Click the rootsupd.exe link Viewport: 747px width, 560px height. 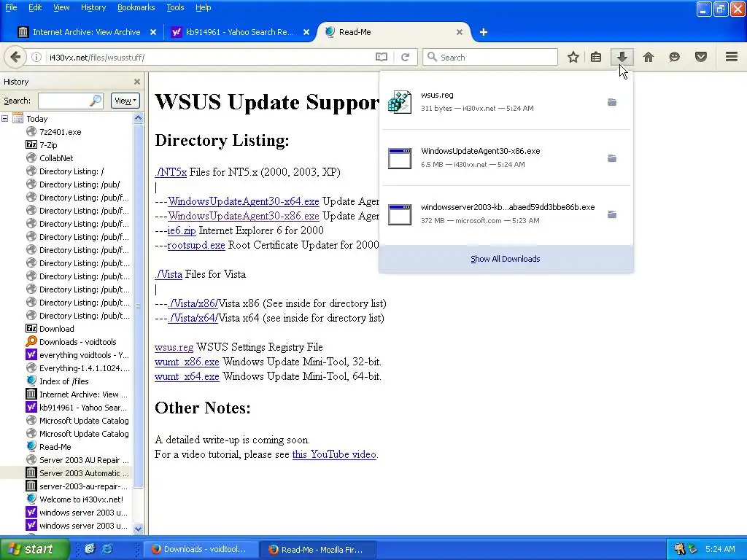[196, 245]
